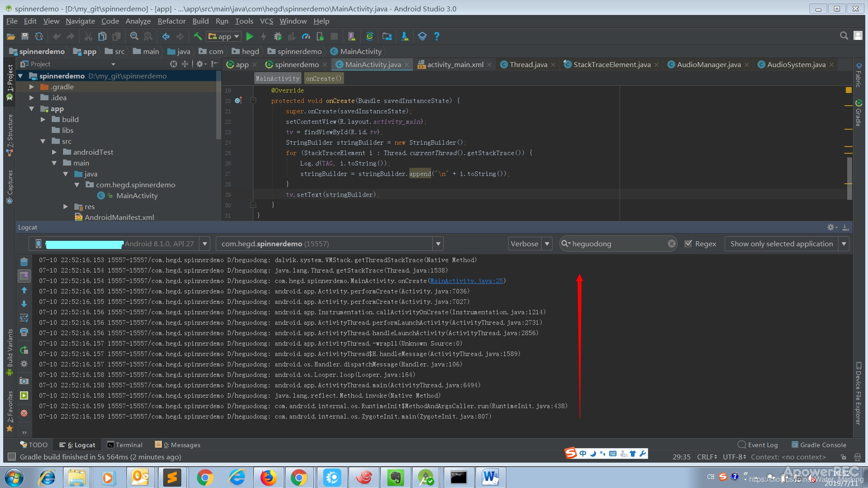Collapse the app module tree node
The image size is (868, 488).
32,108
